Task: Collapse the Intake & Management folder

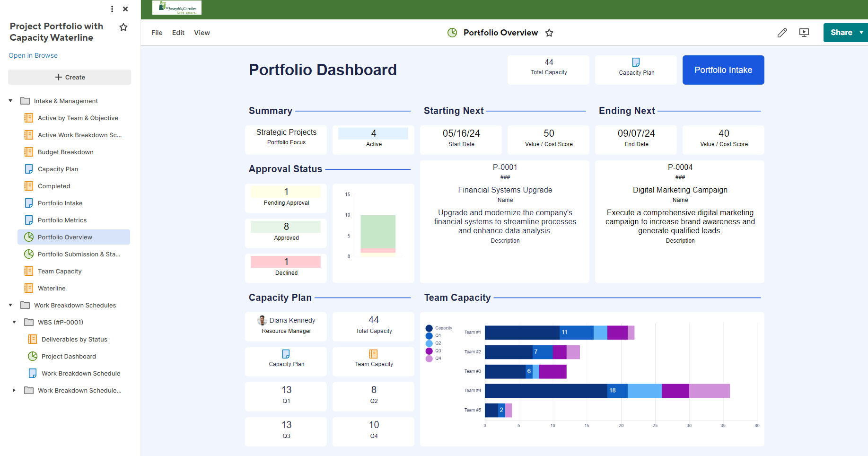Action: [10, 101]
